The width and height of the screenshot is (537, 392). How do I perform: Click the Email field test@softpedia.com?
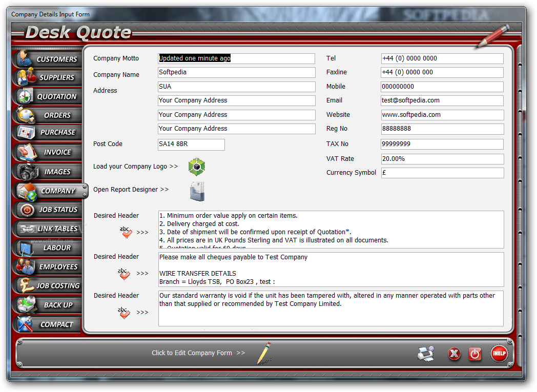click(x=442, y=100)
